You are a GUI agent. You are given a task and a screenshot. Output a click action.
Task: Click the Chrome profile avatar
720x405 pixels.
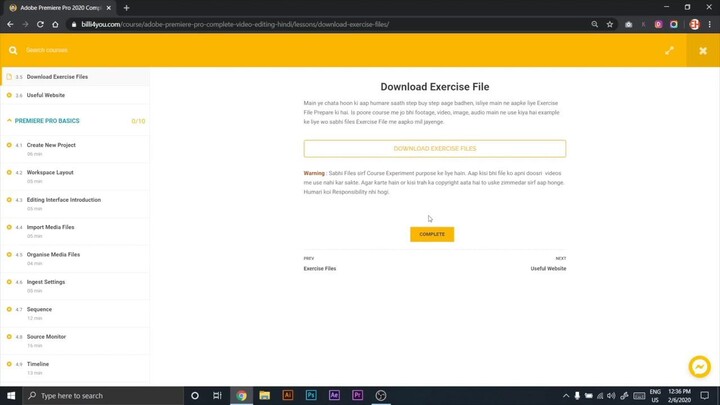694,24
